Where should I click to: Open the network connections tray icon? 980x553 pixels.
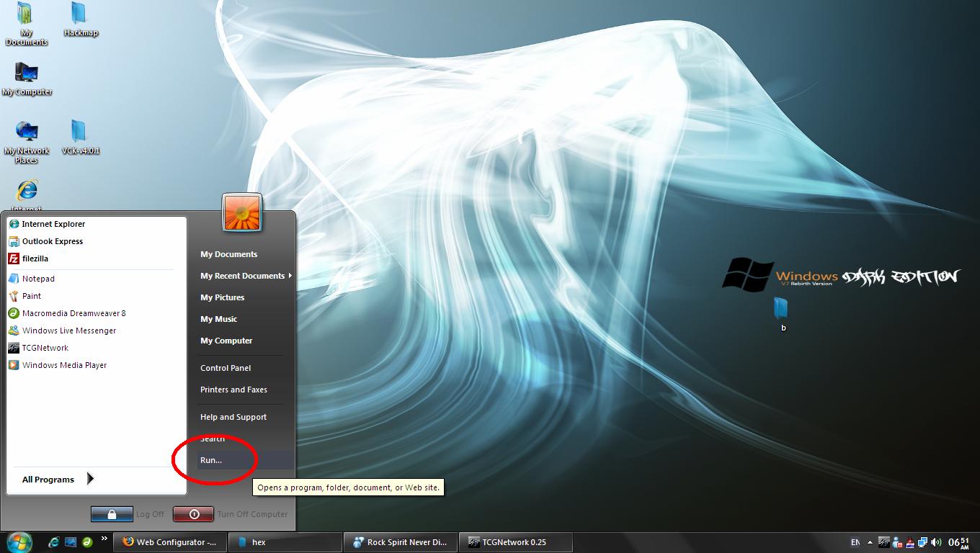[x=923, y=542]
